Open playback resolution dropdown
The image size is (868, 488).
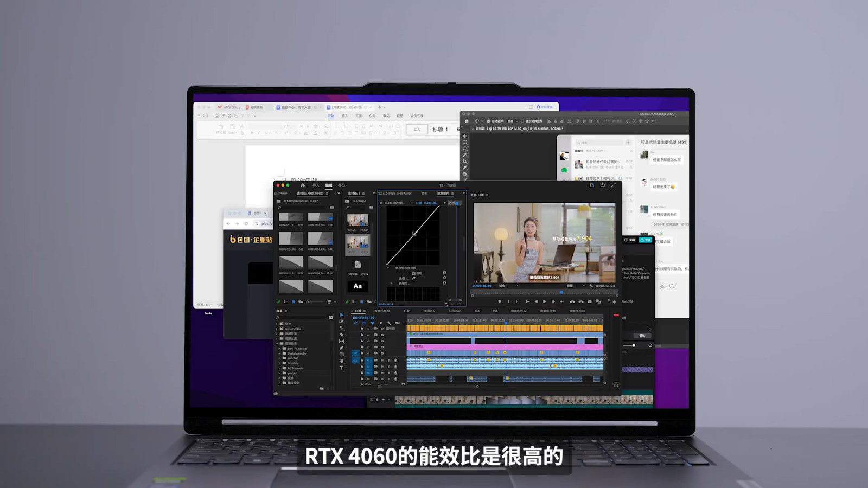576,286
